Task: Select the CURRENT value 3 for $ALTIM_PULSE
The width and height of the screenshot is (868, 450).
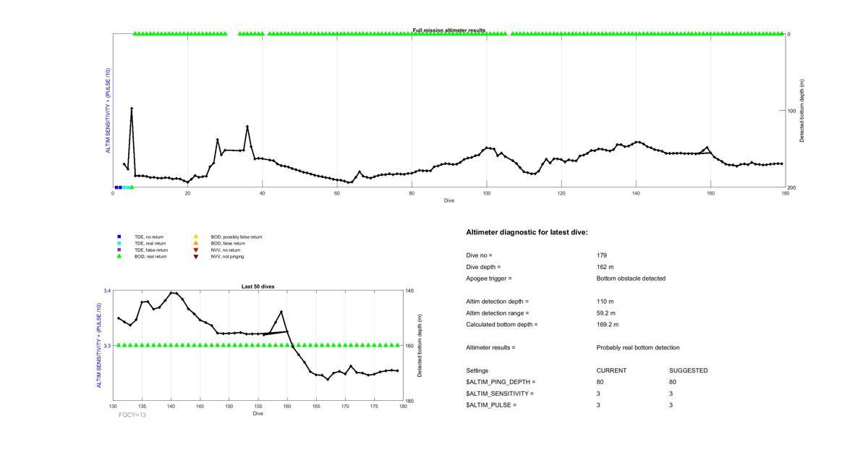Action: 599,405
